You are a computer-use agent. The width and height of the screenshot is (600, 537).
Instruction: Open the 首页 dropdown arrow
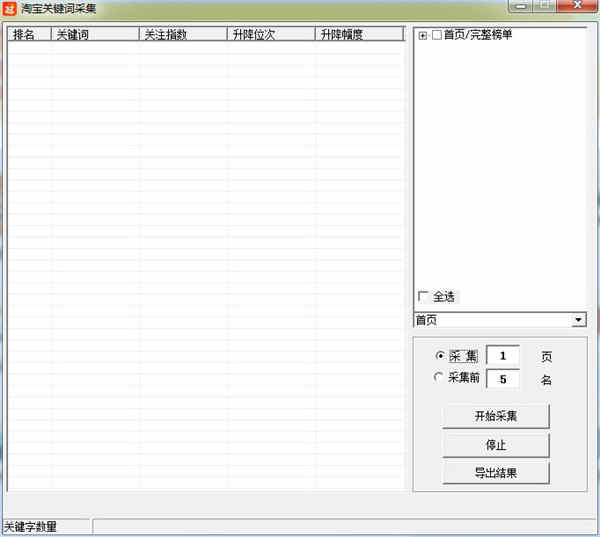[579, 319]
